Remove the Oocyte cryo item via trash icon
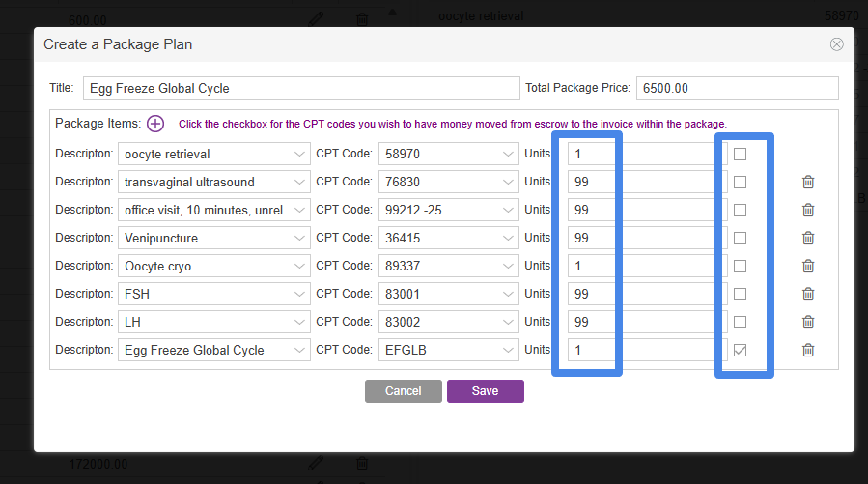The width and height of the screenshot is (868, 484). tap(808, 266)
